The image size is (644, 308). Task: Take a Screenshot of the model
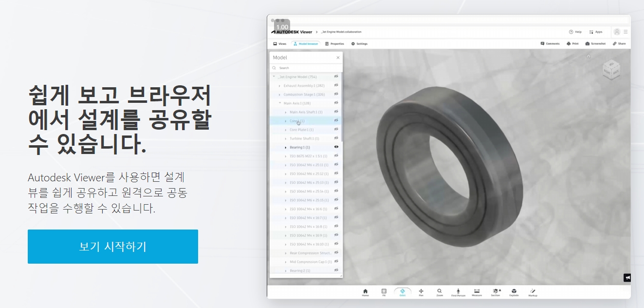(x=595, y=44)
